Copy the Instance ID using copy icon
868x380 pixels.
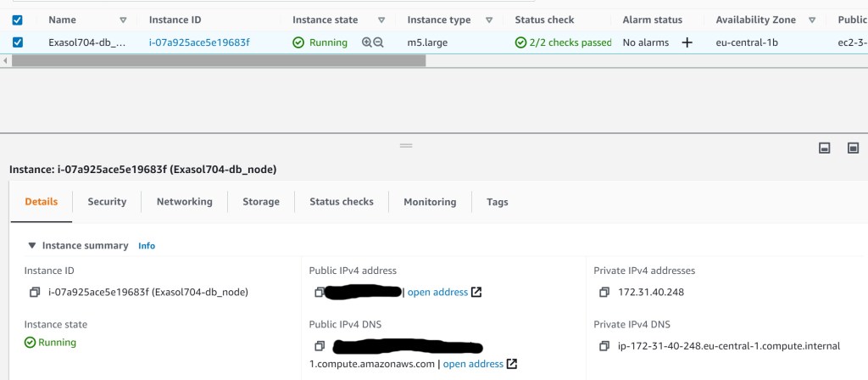click(35, 292)
